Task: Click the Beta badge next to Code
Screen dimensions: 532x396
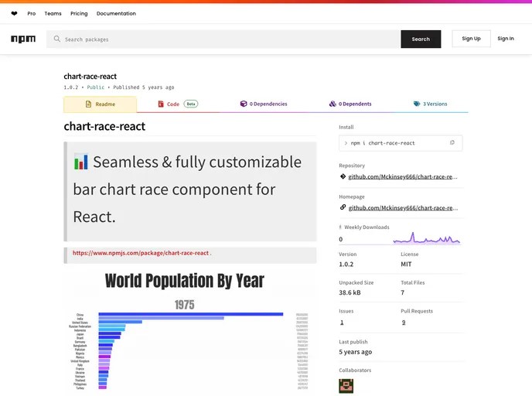Action: coord(191,104)
